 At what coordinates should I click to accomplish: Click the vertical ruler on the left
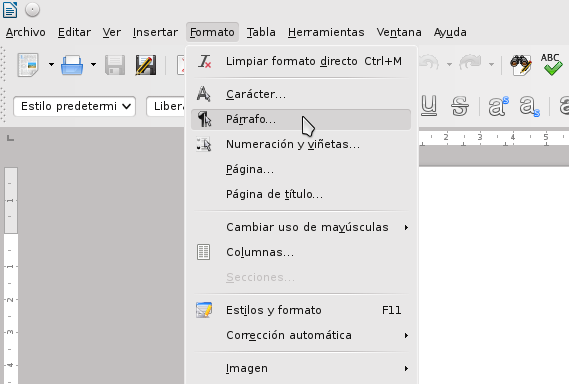click(11, 275)
